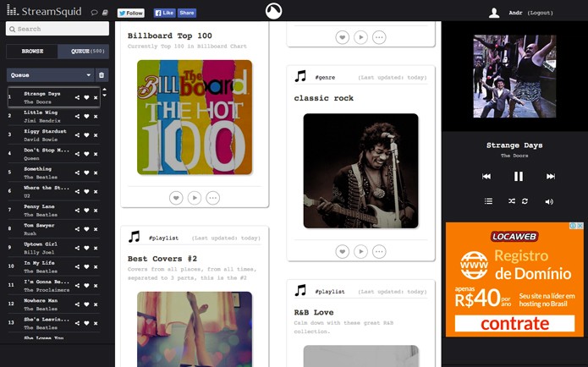
Task: Pause the current song
Action: tap(519, 176)
